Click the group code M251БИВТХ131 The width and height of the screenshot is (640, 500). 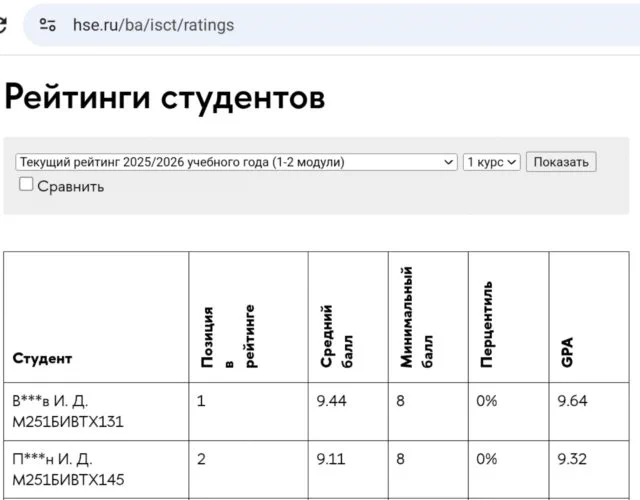(68, 421)
